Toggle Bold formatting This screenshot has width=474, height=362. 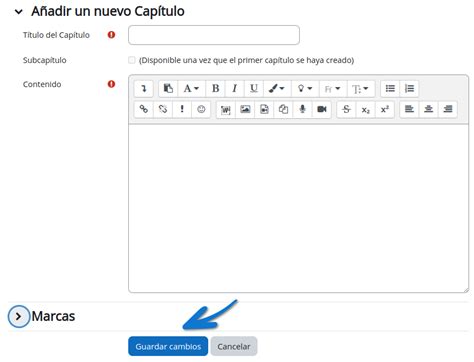coord(216,89)
